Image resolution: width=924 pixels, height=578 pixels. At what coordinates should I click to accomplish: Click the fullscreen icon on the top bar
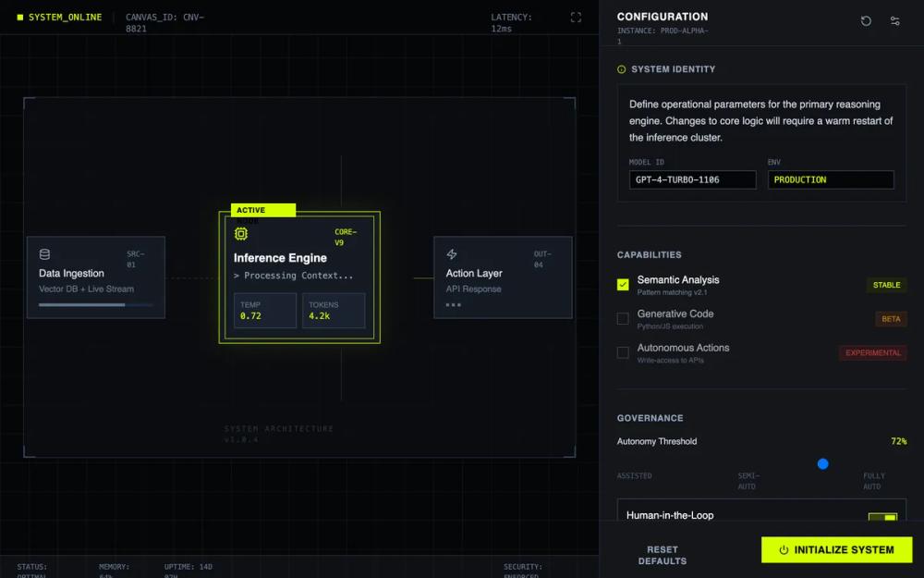pos(576,17)
